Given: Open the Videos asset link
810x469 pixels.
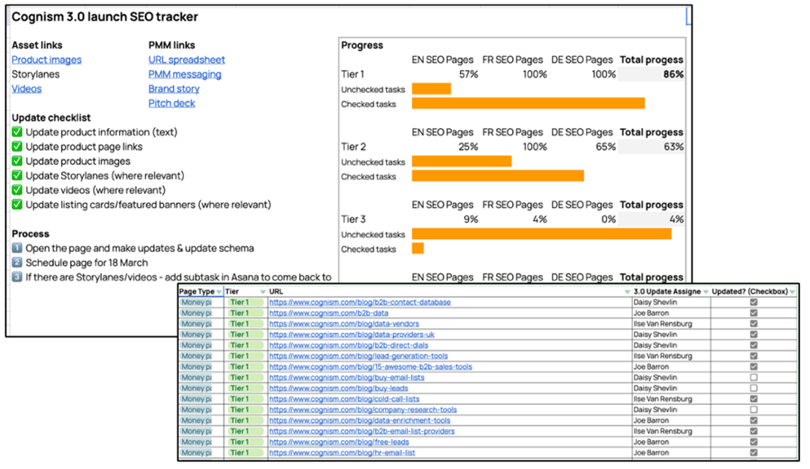Looking at the screenshot, I should (26, 89).
